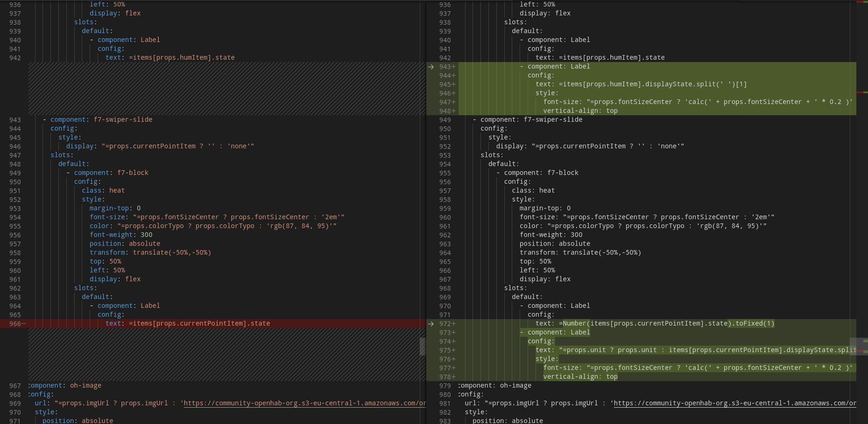Click 'default:' on left line 948
This screenshot has width=868, height=424.
(74, 164)
